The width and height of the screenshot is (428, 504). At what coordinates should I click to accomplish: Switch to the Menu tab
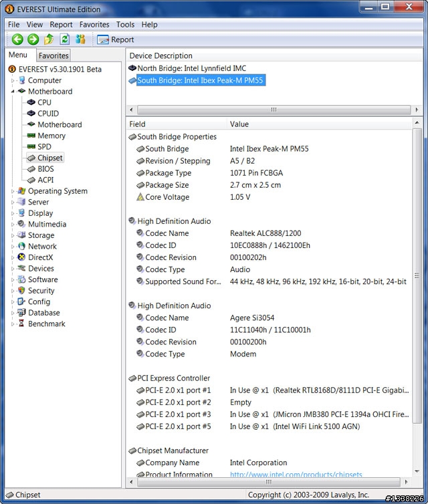18,55
